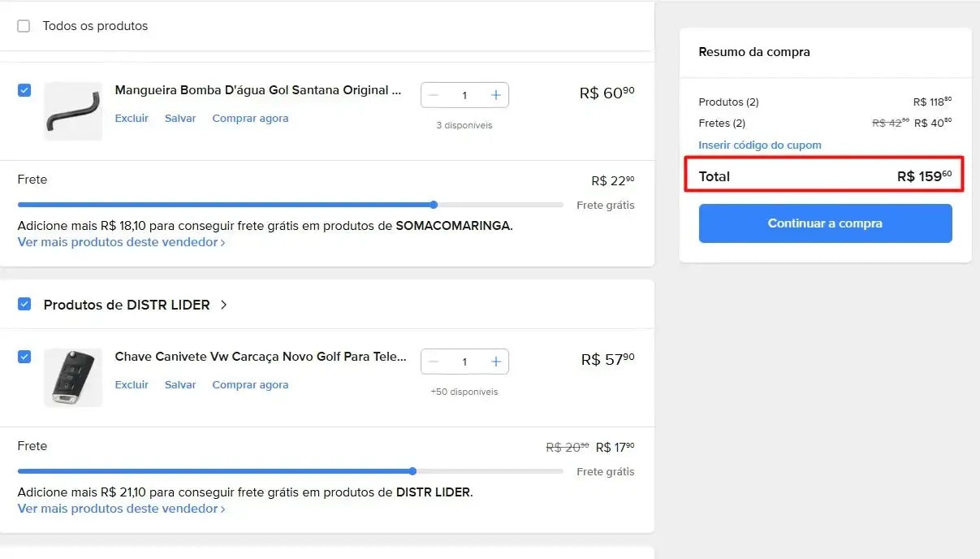This screenshot has width=980, height=559.
Task: Click Excluir under Mangueira Bomba D'água
Action: coord(132,119)
